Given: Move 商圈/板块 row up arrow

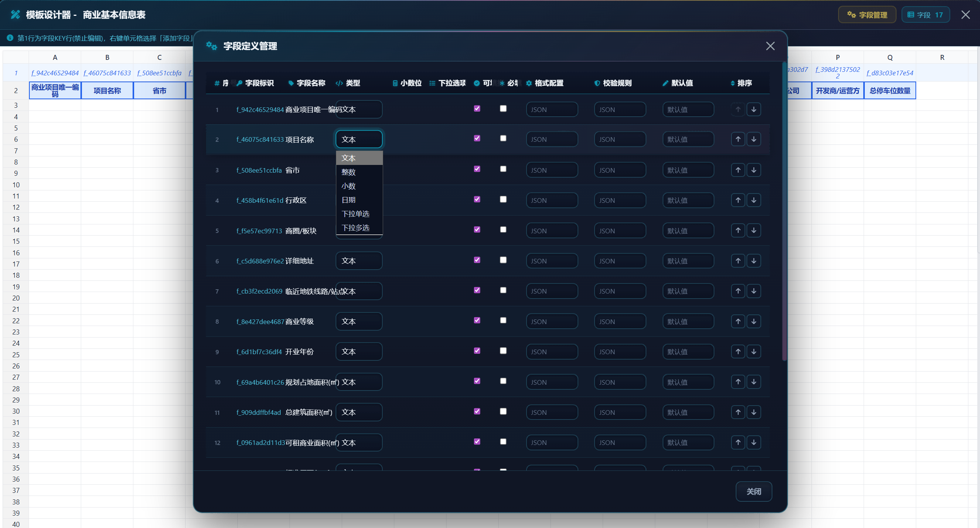Looking at the screenshot, I should (738, 230).
